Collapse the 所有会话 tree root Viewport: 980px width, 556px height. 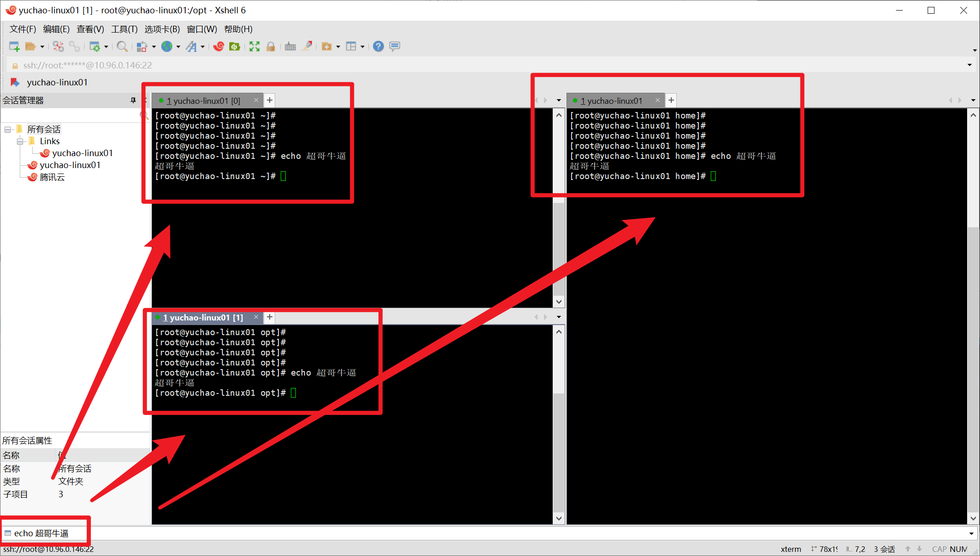(8, 129)
